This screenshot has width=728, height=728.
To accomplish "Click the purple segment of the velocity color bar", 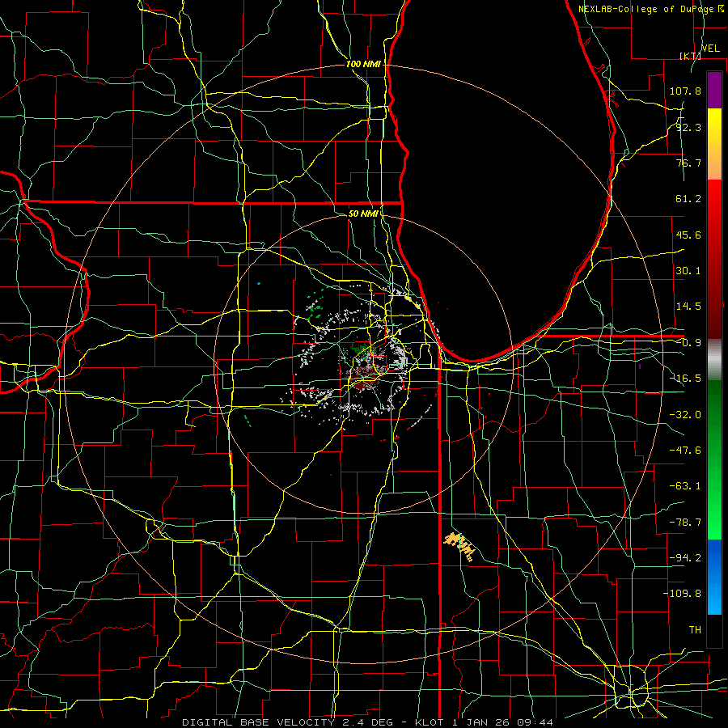I will 714,91.
